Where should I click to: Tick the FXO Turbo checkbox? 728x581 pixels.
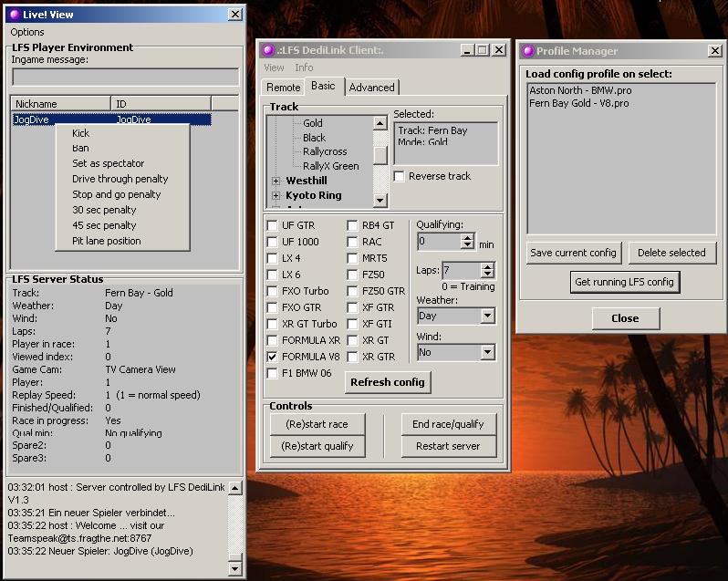pyautogui.click(x=272, y=292)
